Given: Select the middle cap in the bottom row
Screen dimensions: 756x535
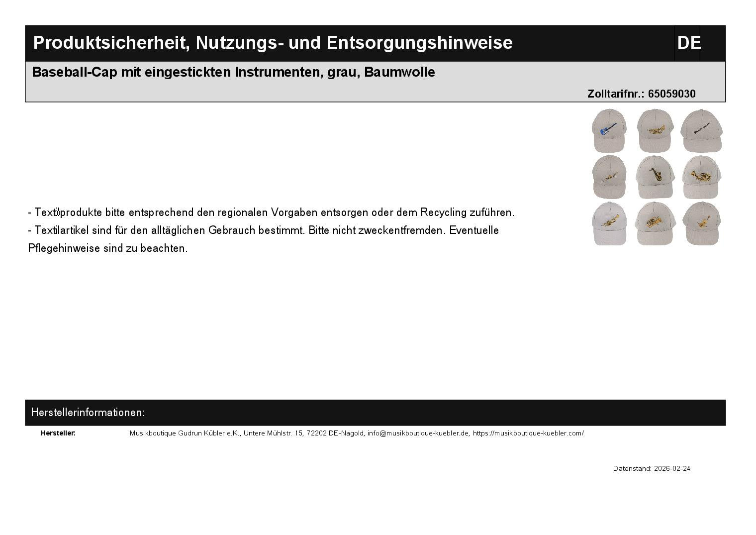Looking at the screenshot, I should 655,223.
